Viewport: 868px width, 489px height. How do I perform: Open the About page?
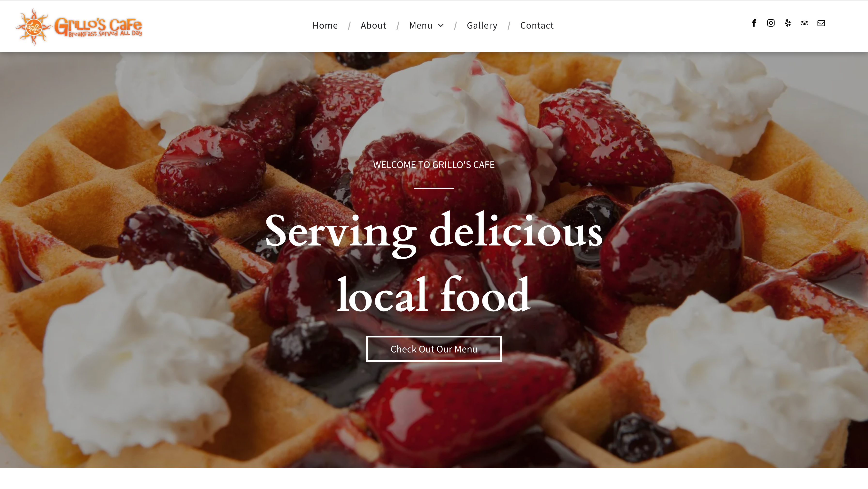(373, 25)
